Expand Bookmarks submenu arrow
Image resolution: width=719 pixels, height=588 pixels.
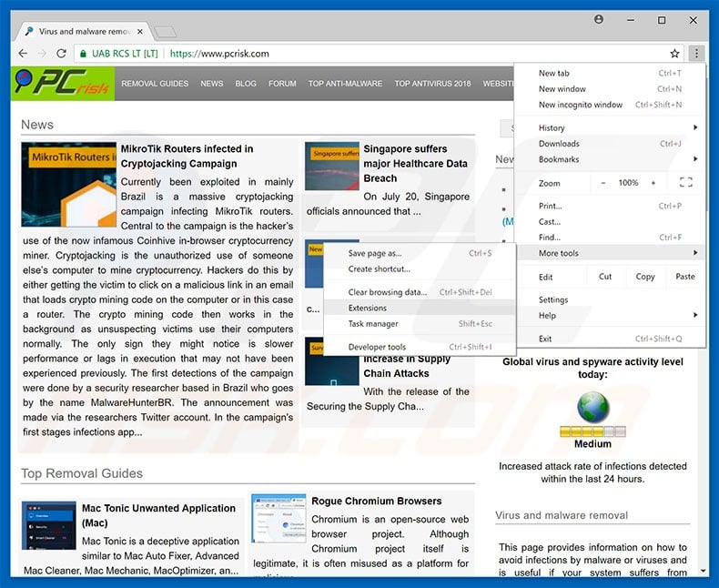[x=695, y=159]
